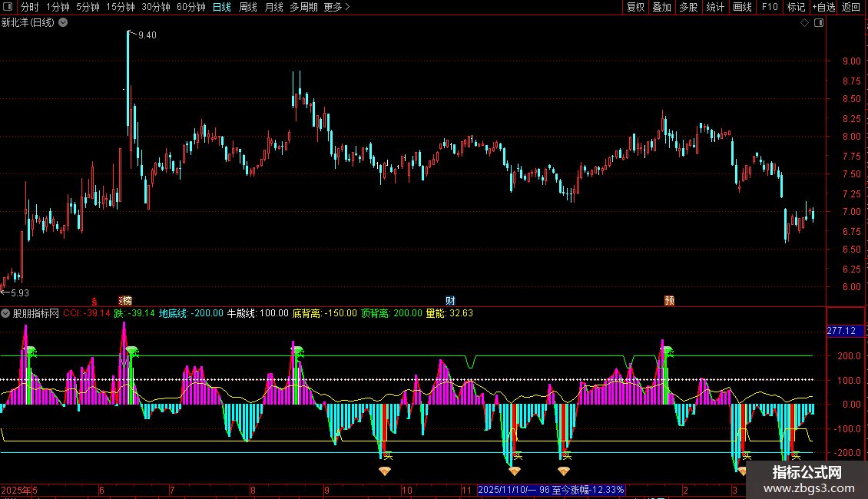Click the 复权 button
This screenshot has width=868, height=499.
636,7
